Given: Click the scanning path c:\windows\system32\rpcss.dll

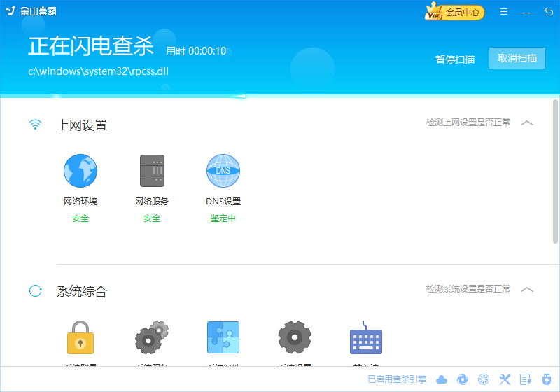Looking at the screenshot, I should pos(98,71).
